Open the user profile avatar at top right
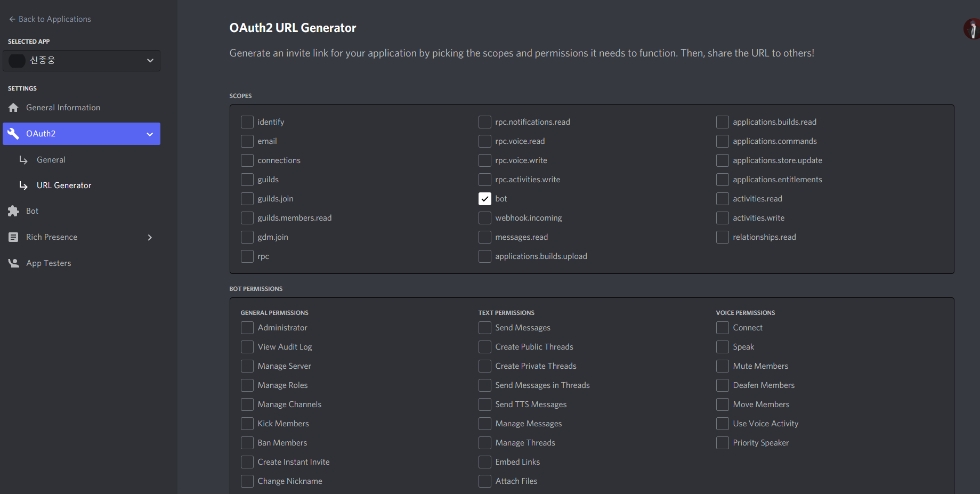 [972, 29]
